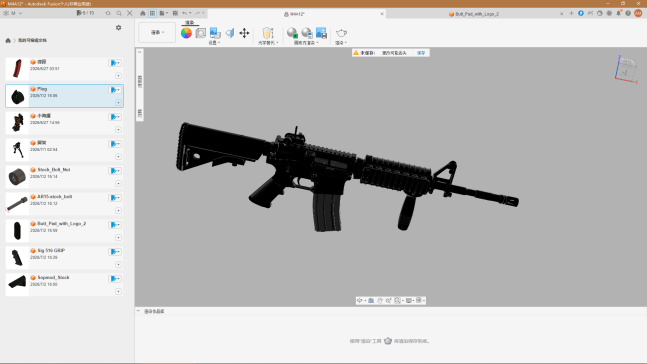Viewport: 647px width, 364px height.
Task: Click the orbit tool in navigation bar
Action: click(x=360, y=300)
